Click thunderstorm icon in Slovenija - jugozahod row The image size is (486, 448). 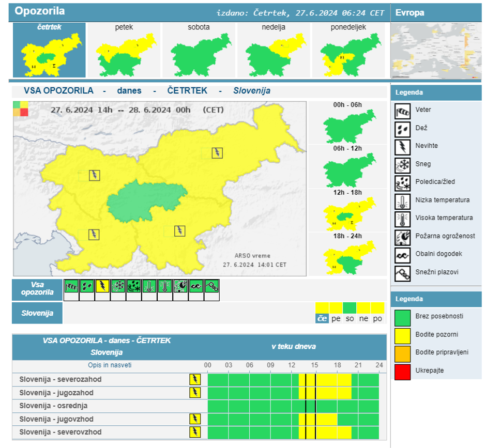coord(195,393)
